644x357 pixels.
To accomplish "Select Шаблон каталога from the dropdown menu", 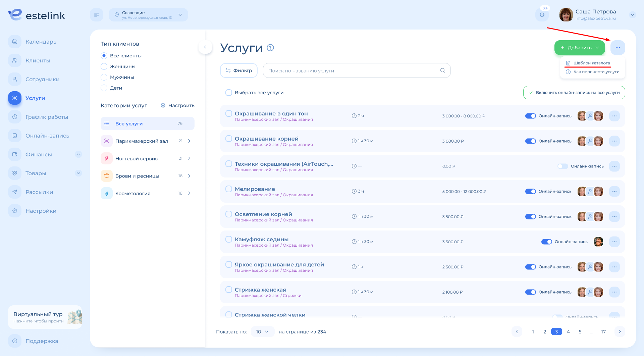I will [591, 63].
